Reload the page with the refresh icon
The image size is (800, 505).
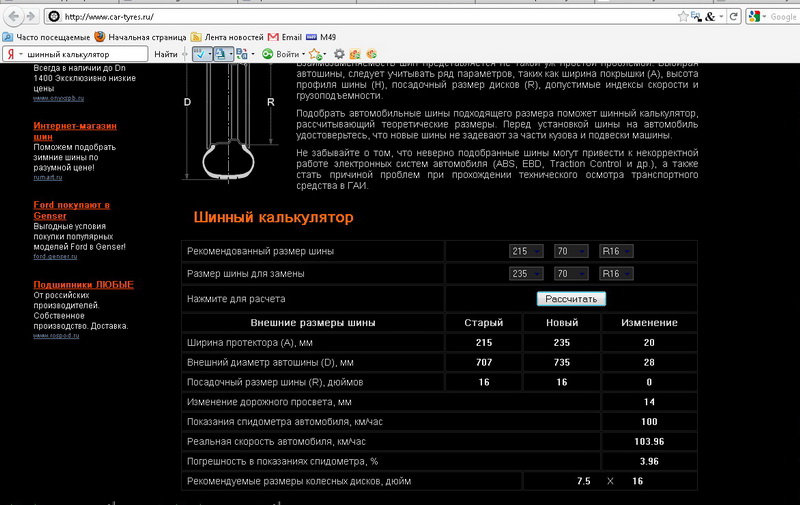(733, 16)
